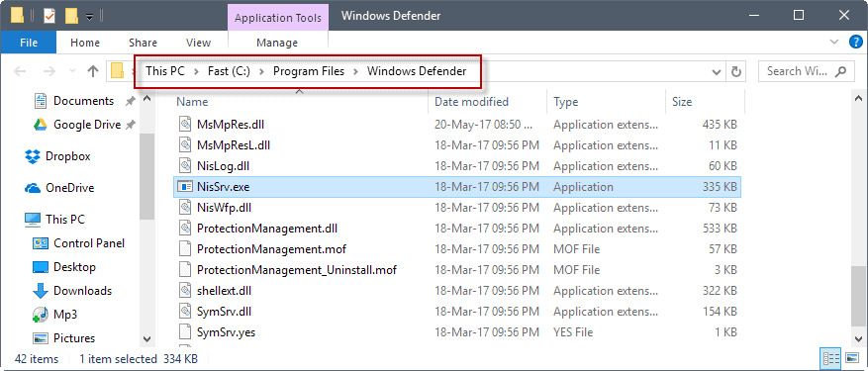Click the navigation pane scroll up arrow
The height and width of the screenshot is (371, 868).
[x=146, y=100]
